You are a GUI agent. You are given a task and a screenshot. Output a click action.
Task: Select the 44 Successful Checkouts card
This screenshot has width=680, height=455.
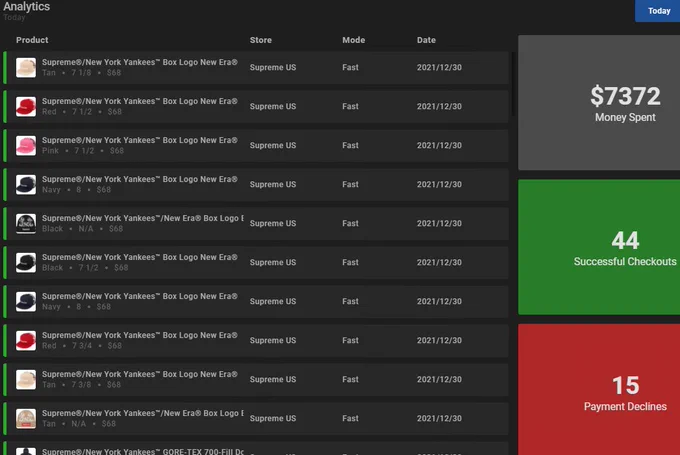(599, 247)
